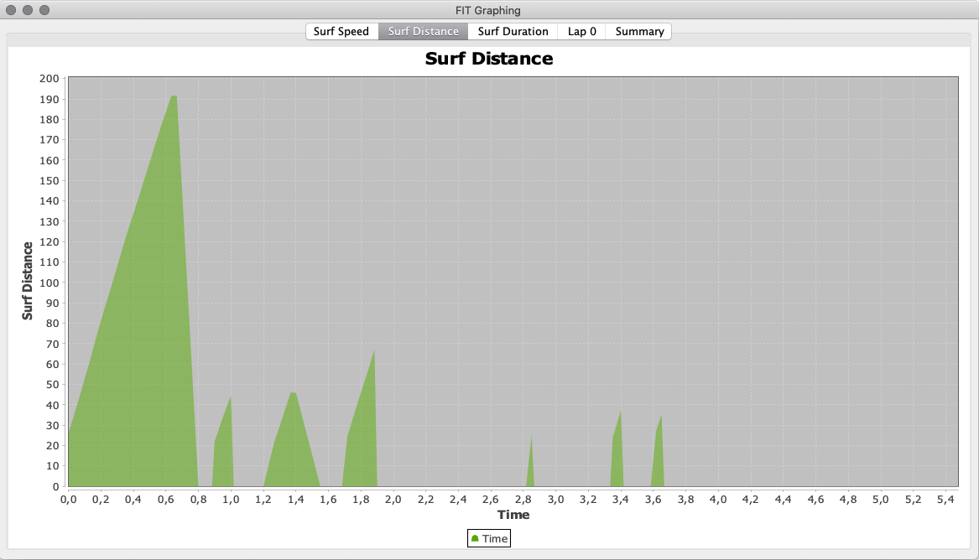Go to the Lap 0 tab
The image size is (979, 560).
pyautogui.click(x=581, y=31)
